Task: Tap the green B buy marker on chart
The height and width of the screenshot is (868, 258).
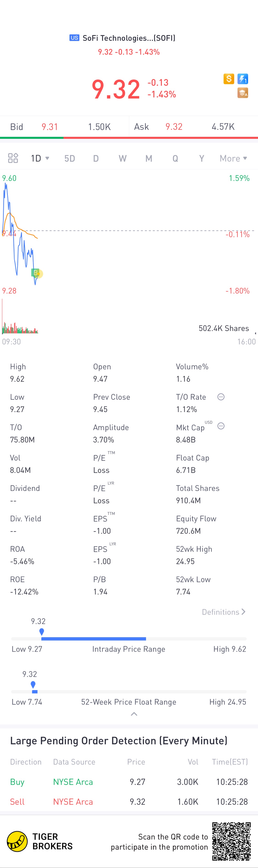Action: pos(35,273)
